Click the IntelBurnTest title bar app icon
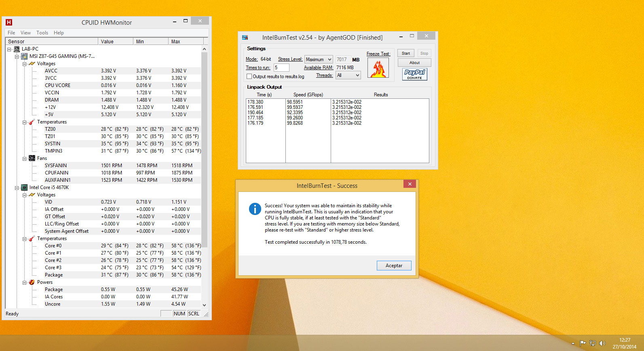644x351 pixels. pos(245,37)
